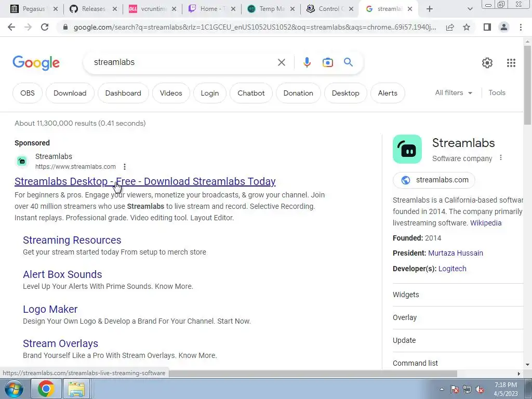Switch to the GitHub Releases tab
The image size is (532, 399).
click(x=94, y=9)
